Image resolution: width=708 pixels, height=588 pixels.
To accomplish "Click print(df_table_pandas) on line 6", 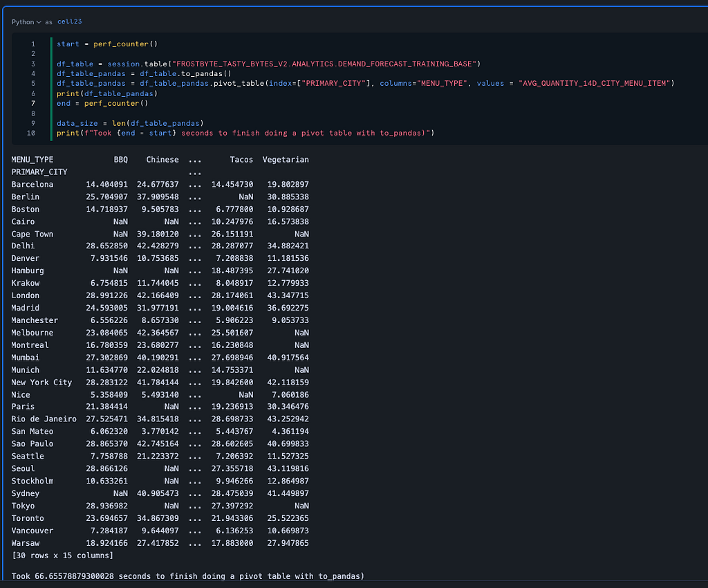I will click(x=107, y=93).
